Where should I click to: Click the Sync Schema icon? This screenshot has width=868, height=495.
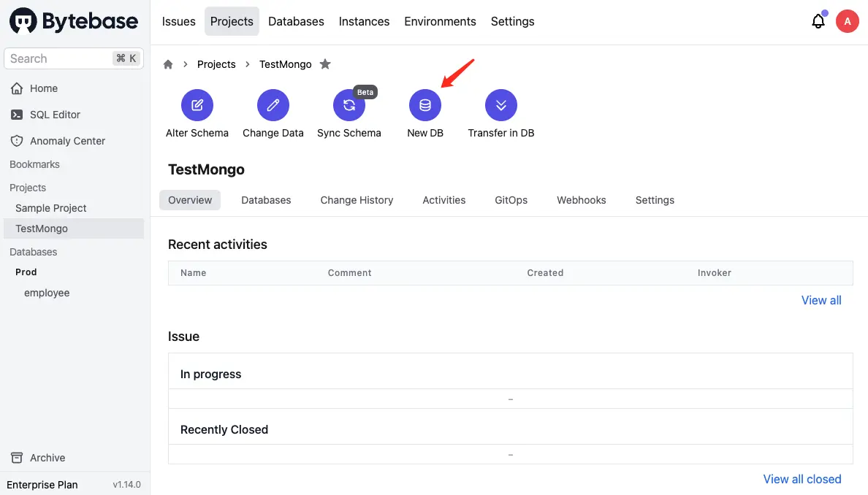349,105
